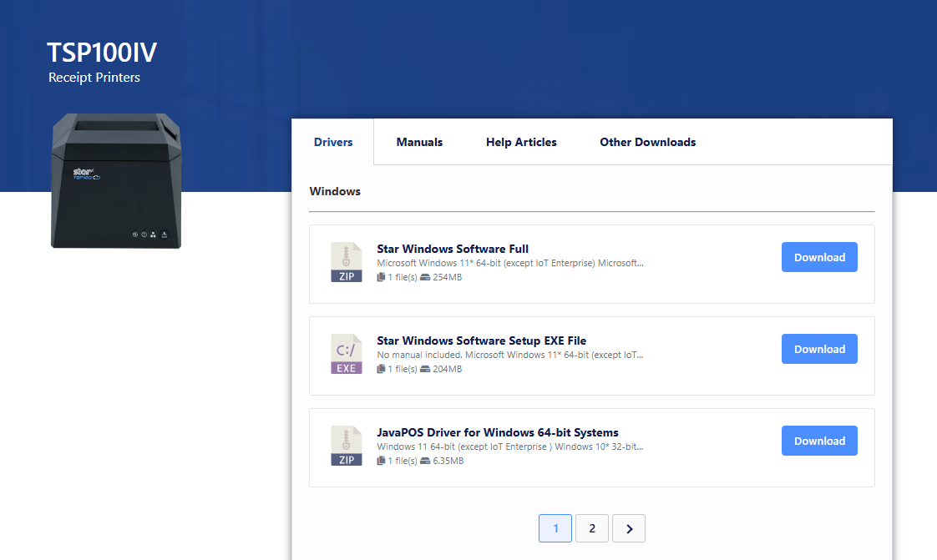Click description starting 'Windows 11 64-bit (except IoT'
The width and height of the screenshot is (937, 560).
coord(510,447)
